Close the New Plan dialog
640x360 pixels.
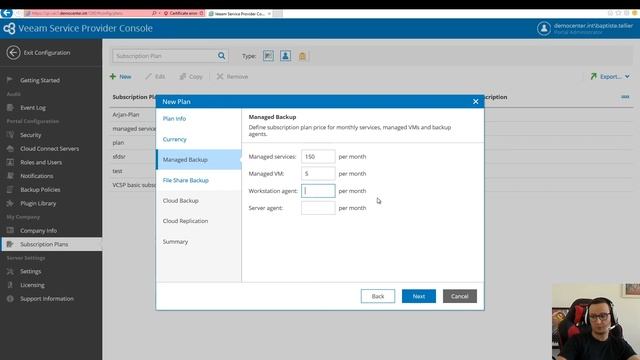point(476,102)
